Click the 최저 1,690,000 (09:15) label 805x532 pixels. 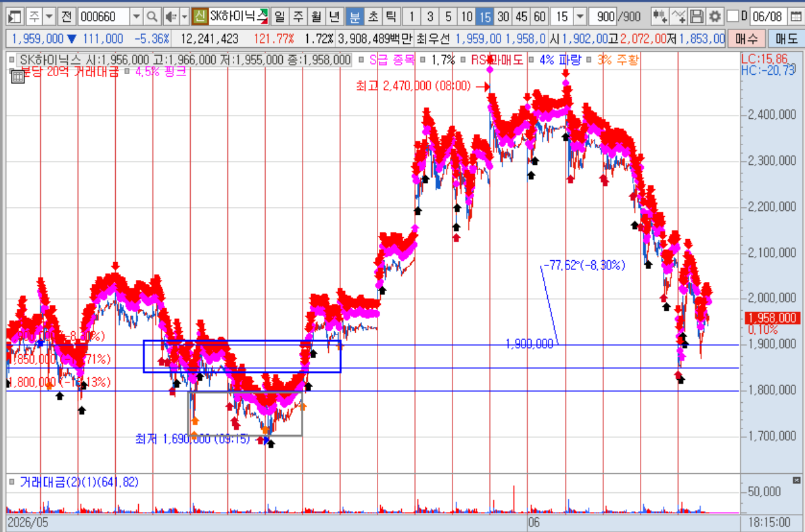coord(192,439)
